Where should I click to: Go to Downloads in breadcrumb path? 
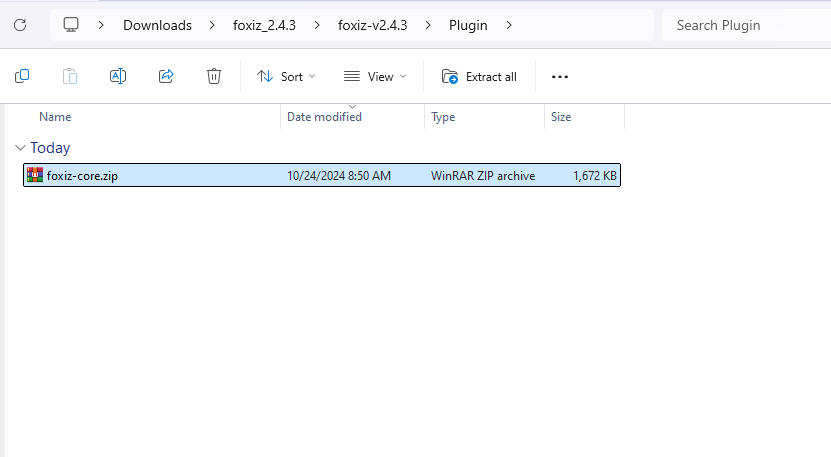click(157, 25)
